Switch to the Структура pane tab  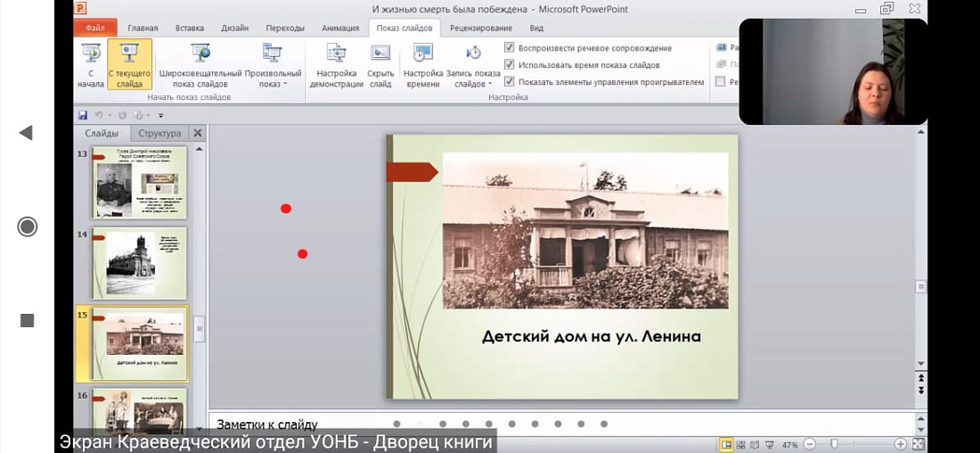click(159, 134)
